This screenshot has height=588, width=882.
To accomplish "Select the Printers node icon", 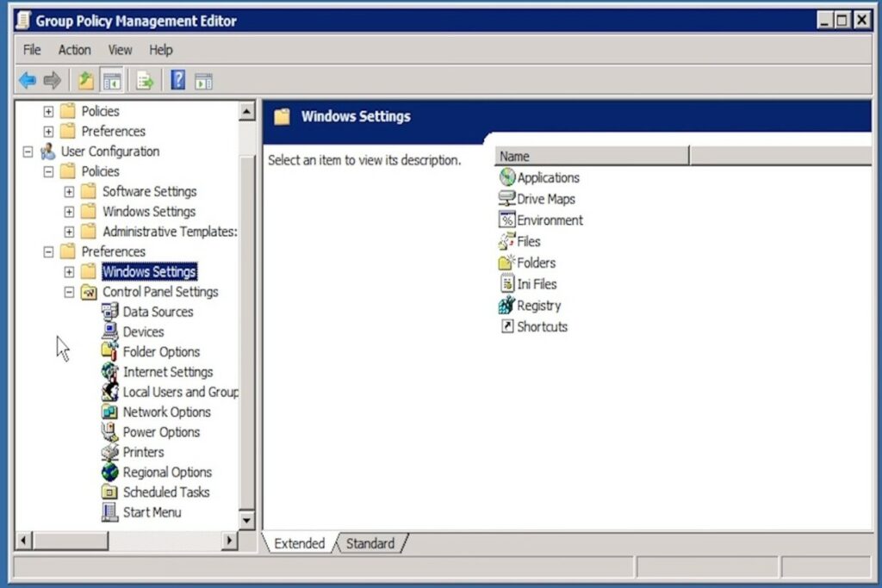I will coord(109,452).
